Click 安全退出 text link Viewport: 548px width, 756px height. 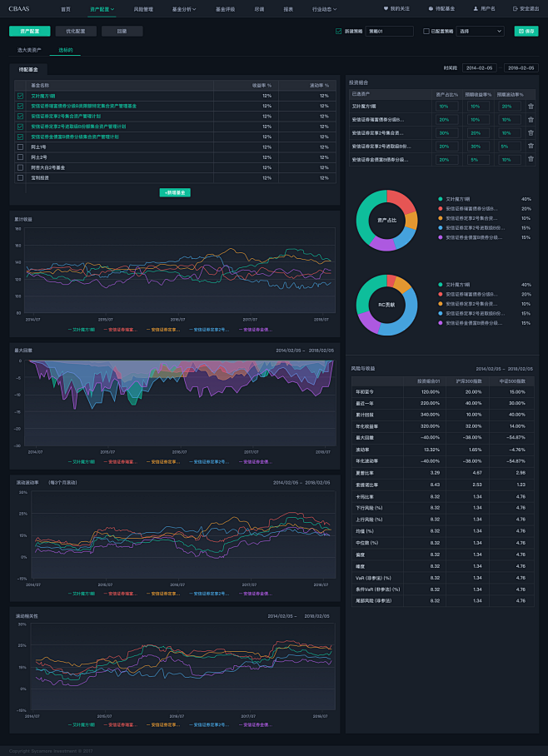tap(529, 8)
